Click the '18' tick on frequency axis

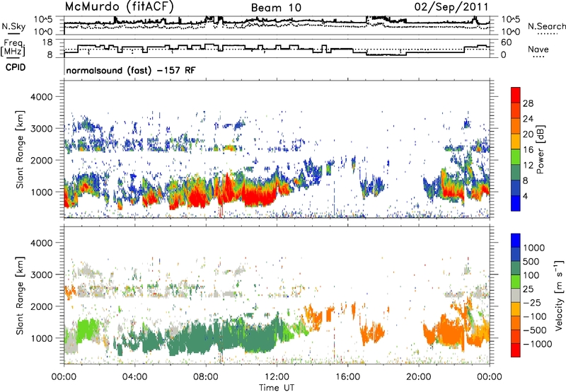point(47,42)
